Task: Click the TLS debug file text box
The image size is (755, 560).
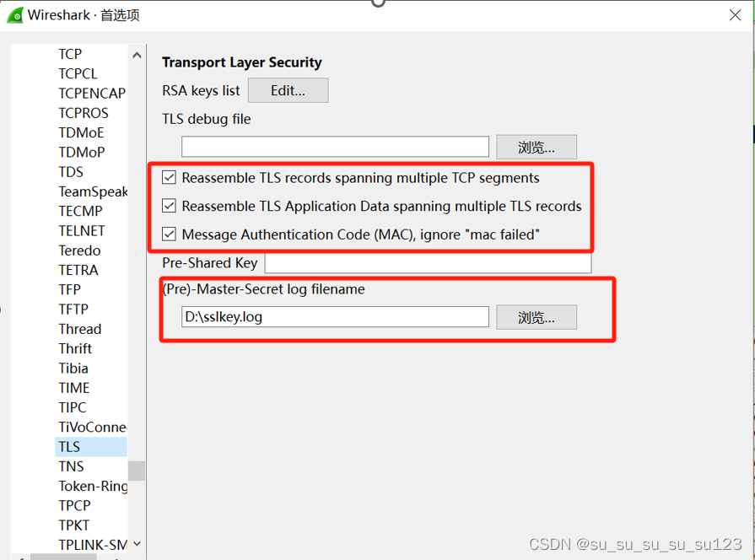Action: click(x=335, y=146)
